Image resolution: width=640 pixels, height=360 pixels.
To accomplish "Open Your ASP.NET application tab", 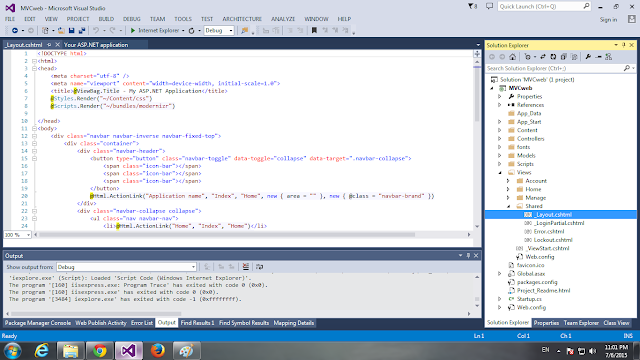I will coord(96,45).
